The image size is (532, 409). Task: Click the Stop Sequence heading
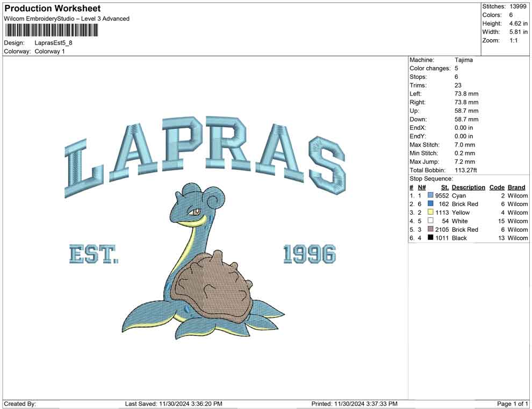coord(431,179)
